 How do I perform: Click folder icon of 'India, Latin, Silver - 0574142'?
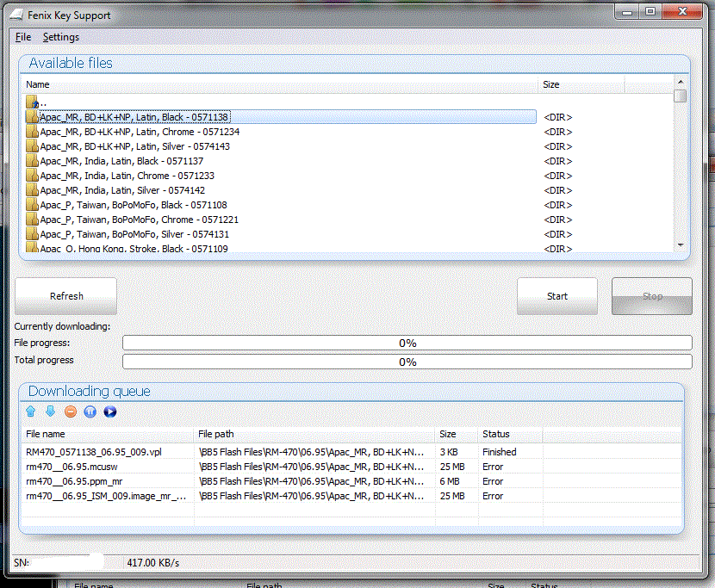click(x=32, y=190)
